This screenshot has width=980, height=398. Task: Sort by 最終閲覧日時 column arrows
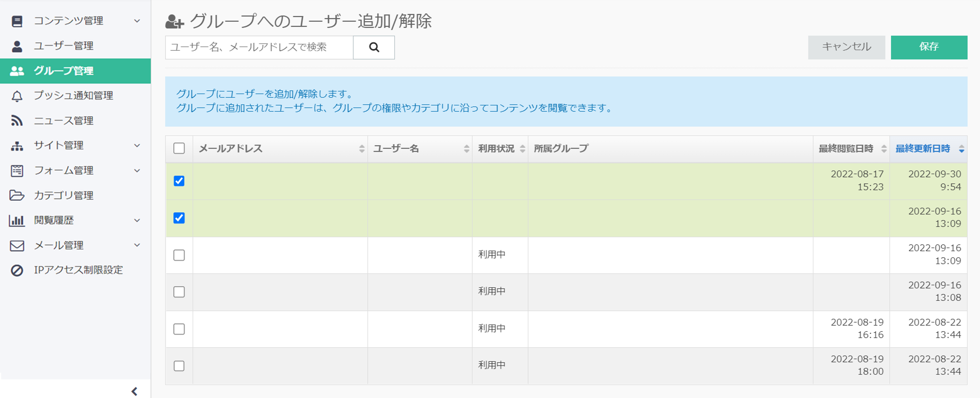tap(884, 149)
